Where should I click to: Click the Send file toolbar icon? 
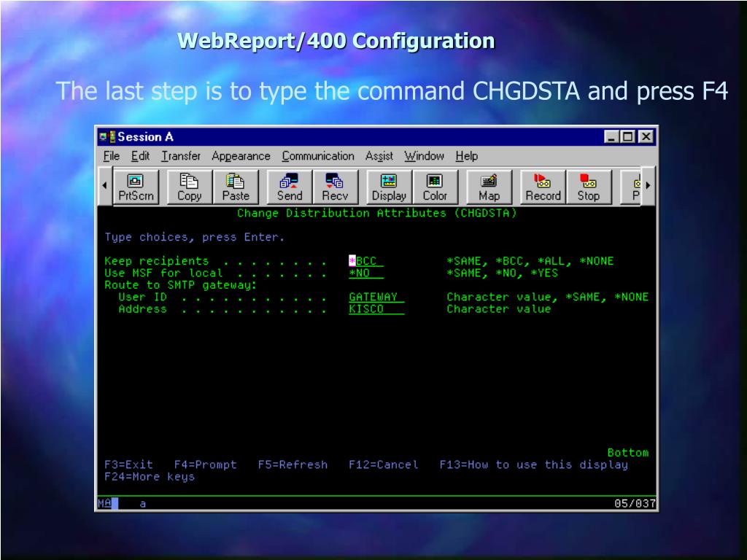click(x=289, y=187)
